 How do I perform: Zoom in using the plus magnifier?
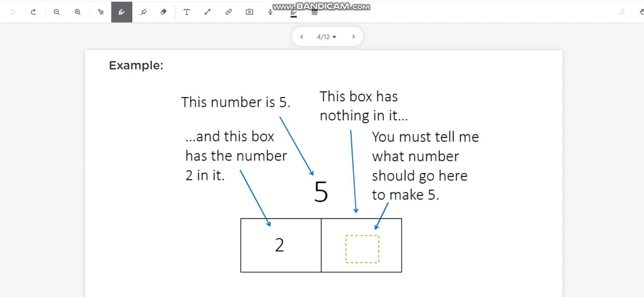[x=78, y=12]
